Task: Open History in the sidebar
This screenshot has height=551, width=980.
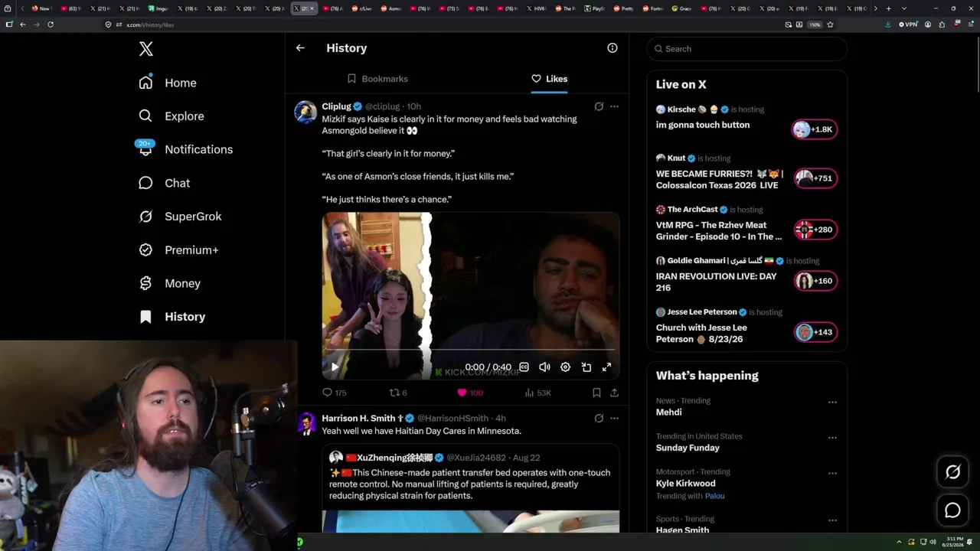Action: click(x=171, y=317)
